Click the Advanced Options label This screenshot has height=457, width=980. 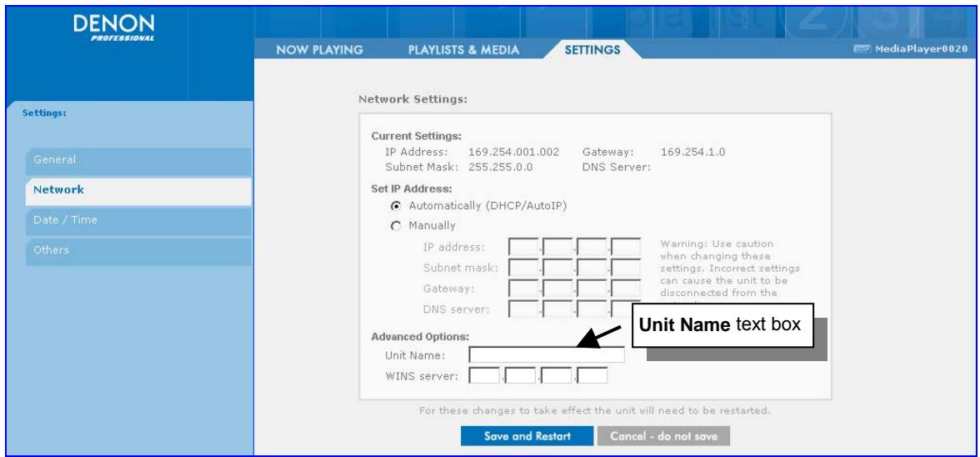click(x=420, y=337)
